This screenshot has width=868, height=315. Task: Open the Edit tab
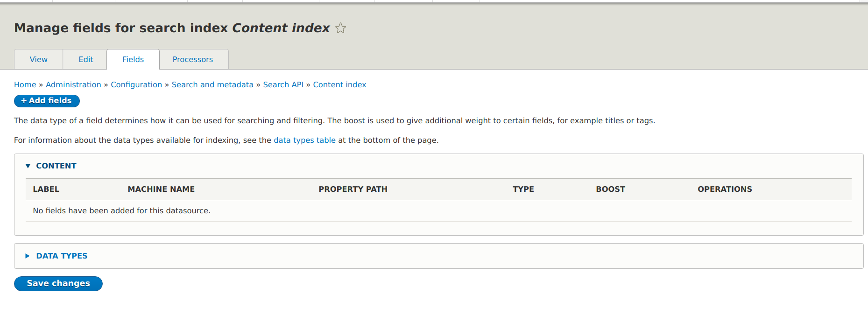85,60
